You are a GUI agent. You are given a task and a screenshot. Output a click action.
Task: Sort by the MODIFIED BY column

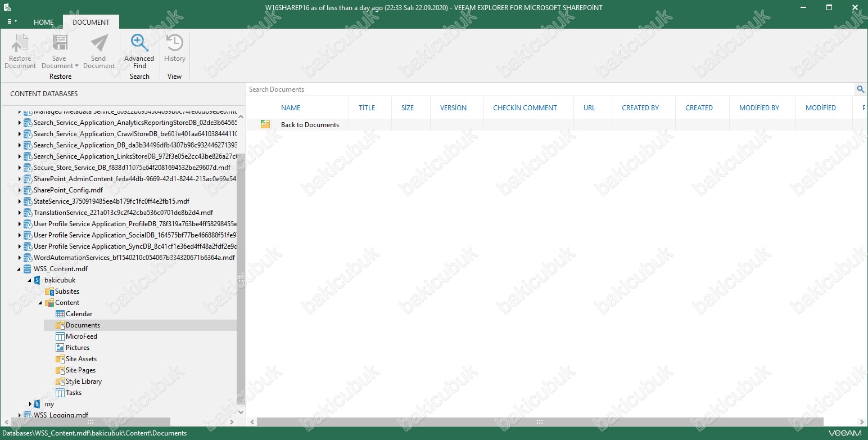759,107
